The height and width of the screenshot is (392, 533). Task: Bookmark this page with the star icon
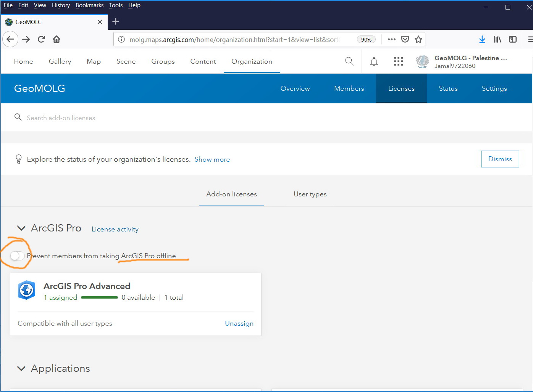point(418,39)
